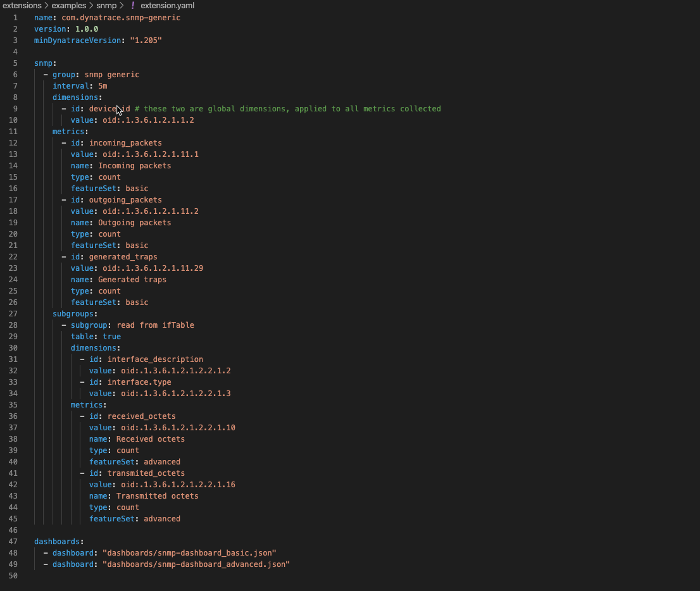Screen dimensions: 700x591
Task: Click the snmp-dashboard_advanced.json path string
Action: tap(196, 564)
